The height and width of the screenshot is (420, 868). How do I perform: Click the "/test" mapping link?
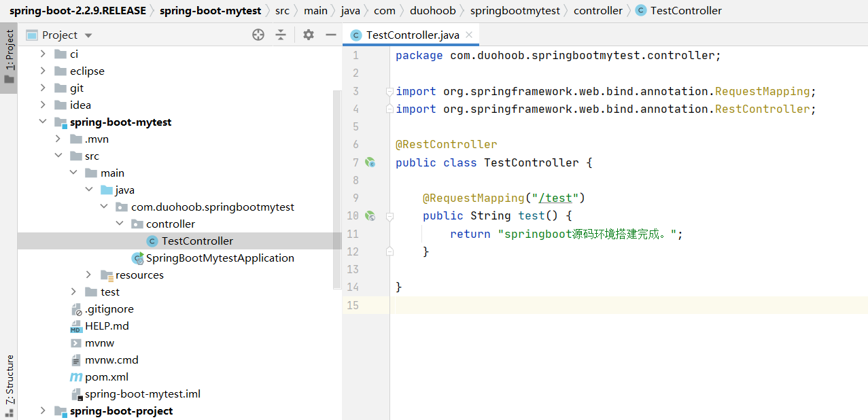point(556,198)
